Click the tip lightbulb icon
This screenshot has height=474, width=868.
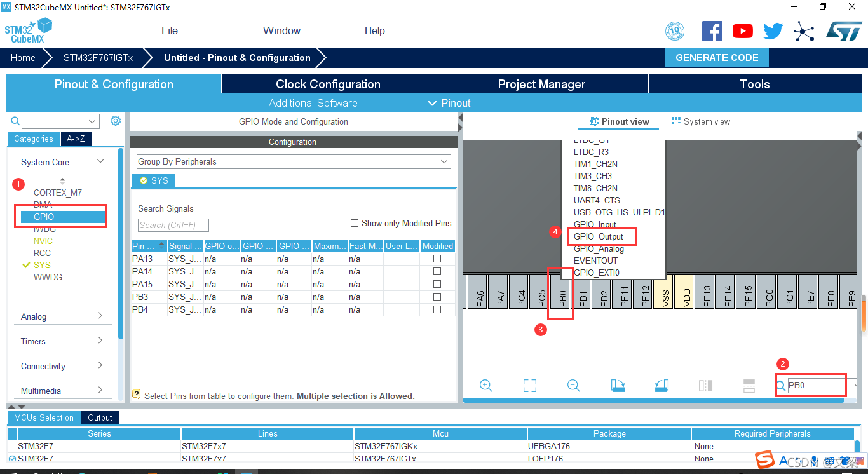pos(136,395)
